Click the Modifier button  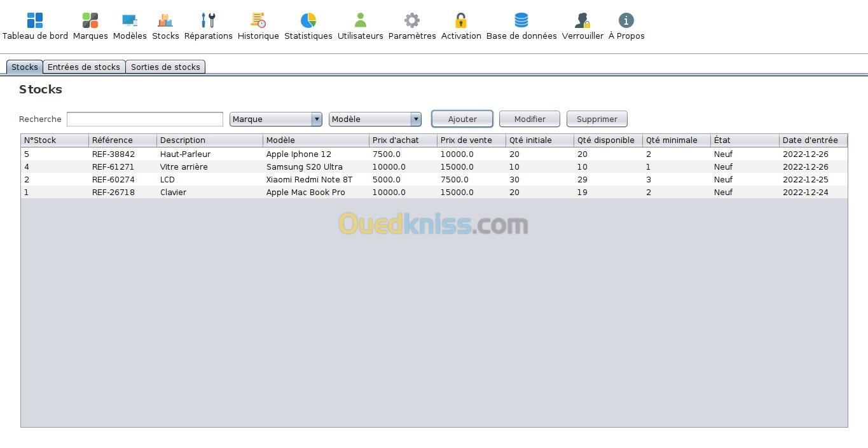point(530,119)
